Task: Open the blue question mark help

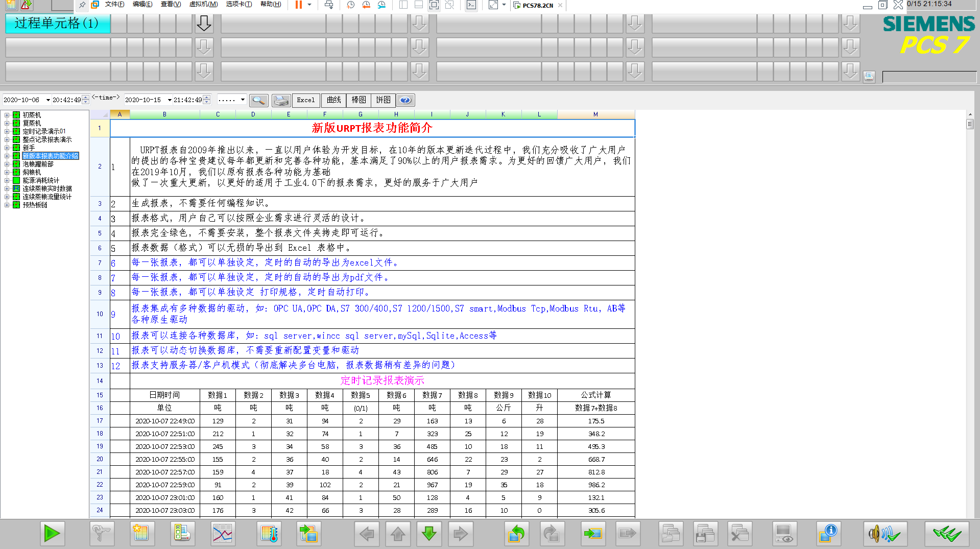Action: point(405,100)
